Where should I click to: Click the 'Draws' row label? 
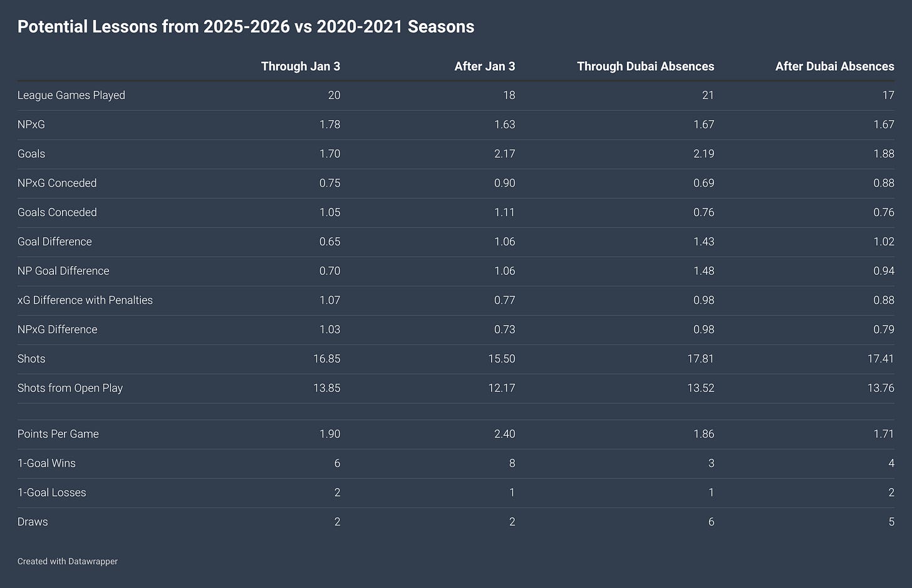(33, 522)
